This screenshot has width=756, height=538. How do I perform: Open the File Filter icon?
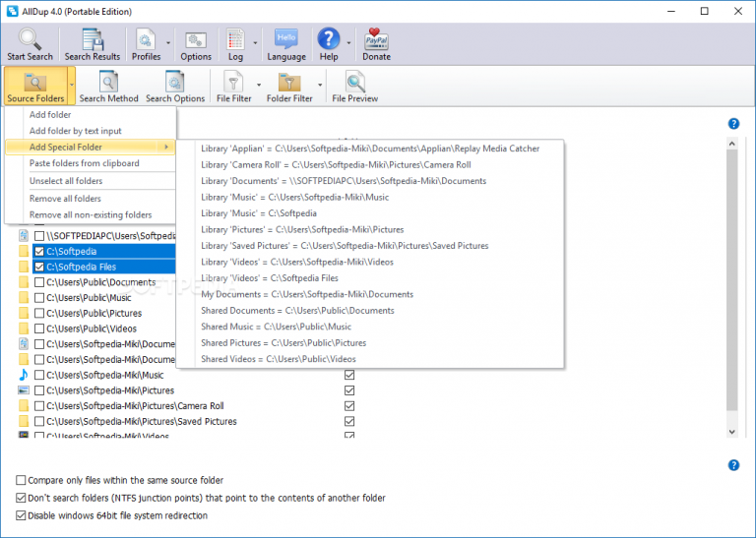point(233,82)
